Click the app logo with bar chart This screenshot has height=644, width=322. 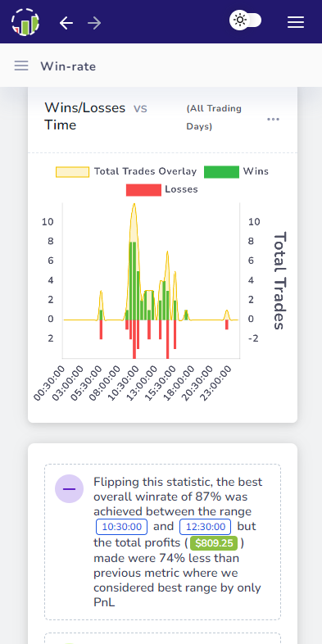coord(25,22)
